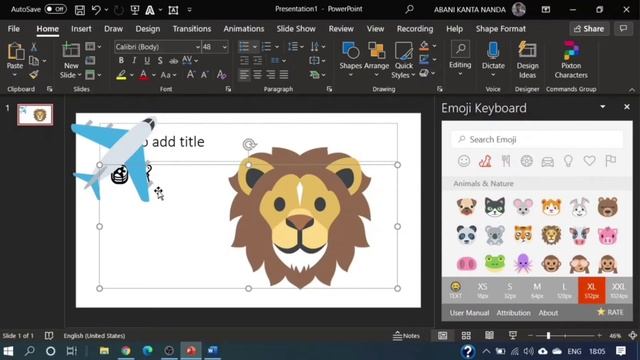Open the Attribution link
640x360 pixels.
pyautogui.click(x=513, y=313)
